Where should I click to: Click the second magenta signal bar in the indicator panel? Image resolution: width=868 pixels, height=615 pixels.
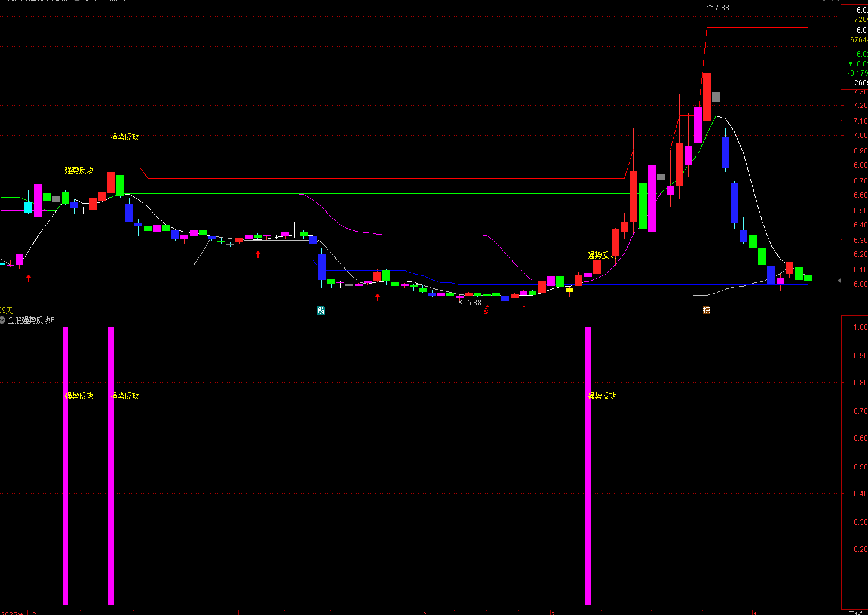click(x=111, y=465)
